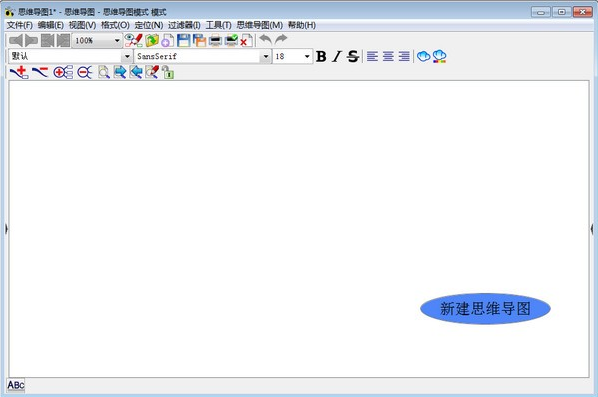Redo the last undone action
Screen dimensions: 598x397
pos(281,39)
